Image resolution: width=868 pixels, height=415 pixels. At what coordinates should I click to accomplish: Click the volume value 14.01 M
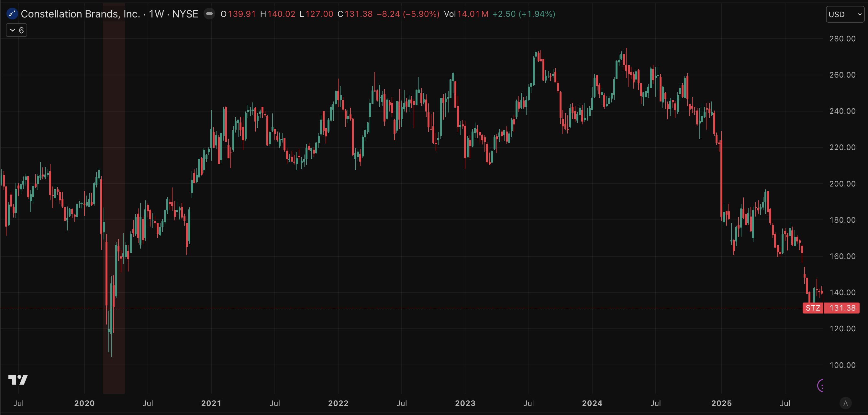(x=473, y=14)
